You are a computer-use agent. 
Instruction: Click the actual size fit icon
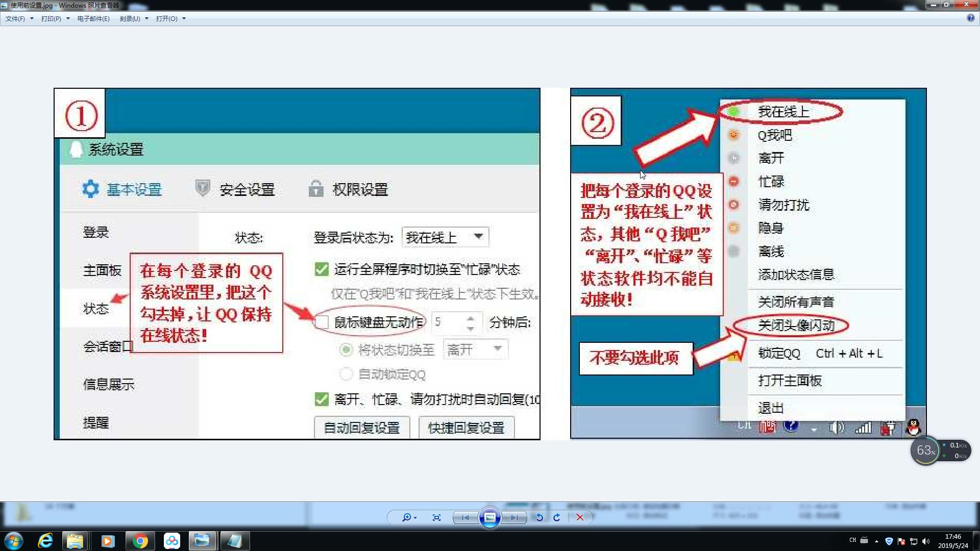(x=436, y=517)
